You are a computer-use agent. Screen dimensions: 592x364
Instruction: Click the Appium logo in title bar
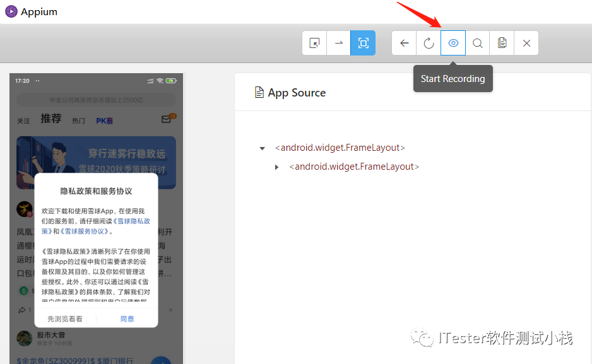click(x=11, y=11)
